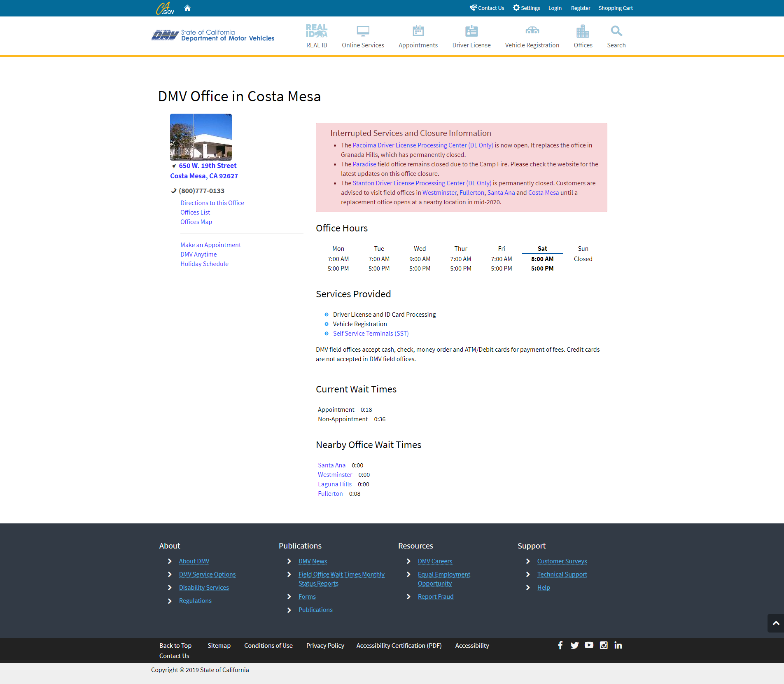
Task: Open the Instagram social icon
Action: (604, 645)
